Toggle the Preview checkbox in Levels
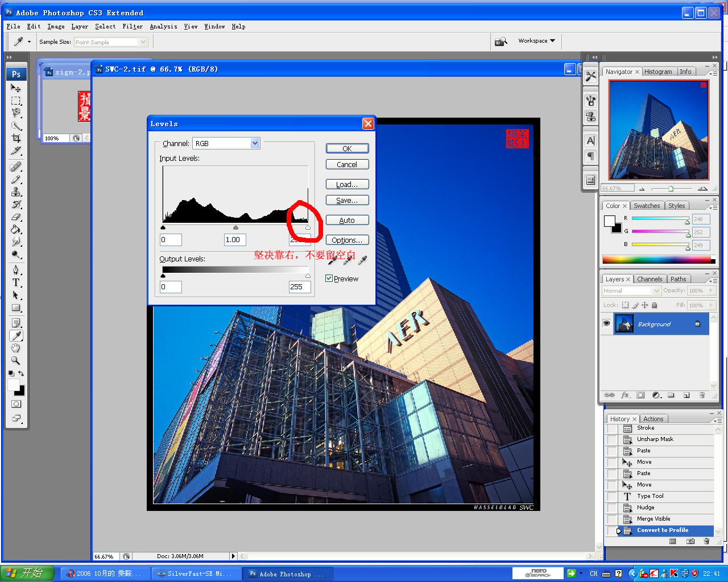Image resolution: width=728 pixels, height=582 pixels. [x=329, y=278]
